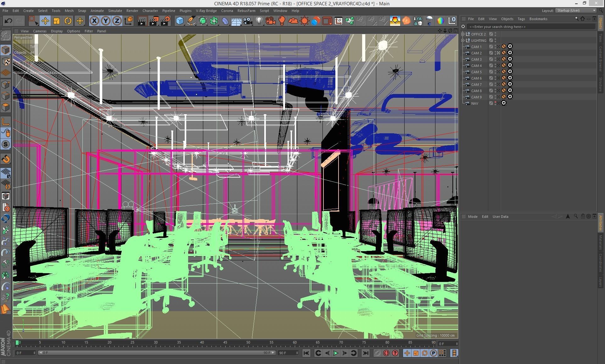Toggle NAV object visibility dots

[495, 103]
